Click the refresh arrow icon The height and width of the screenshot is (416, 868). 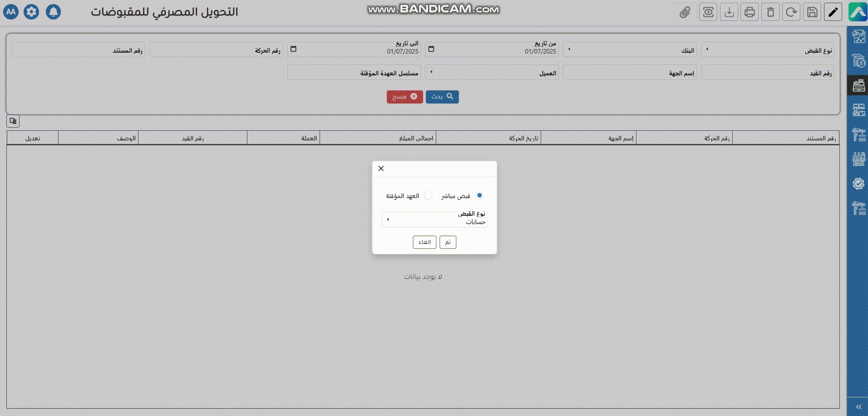(791, 12)
